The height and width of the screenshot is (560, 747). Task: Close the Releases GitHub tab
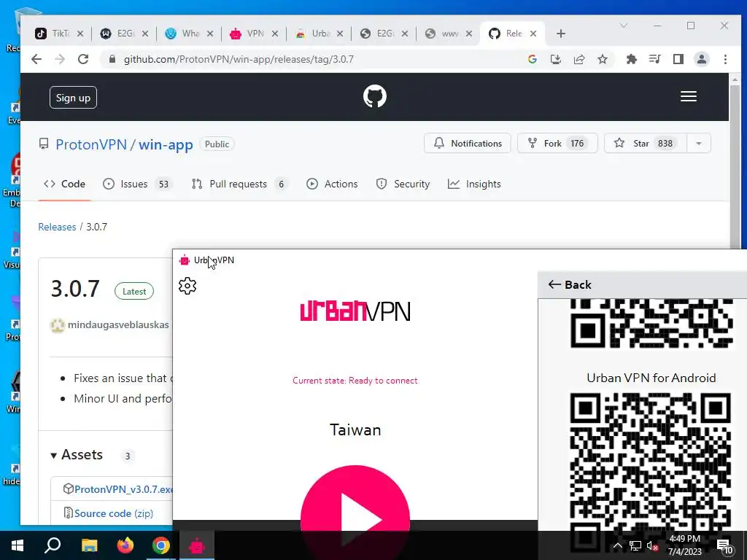[x=533, y=34]
